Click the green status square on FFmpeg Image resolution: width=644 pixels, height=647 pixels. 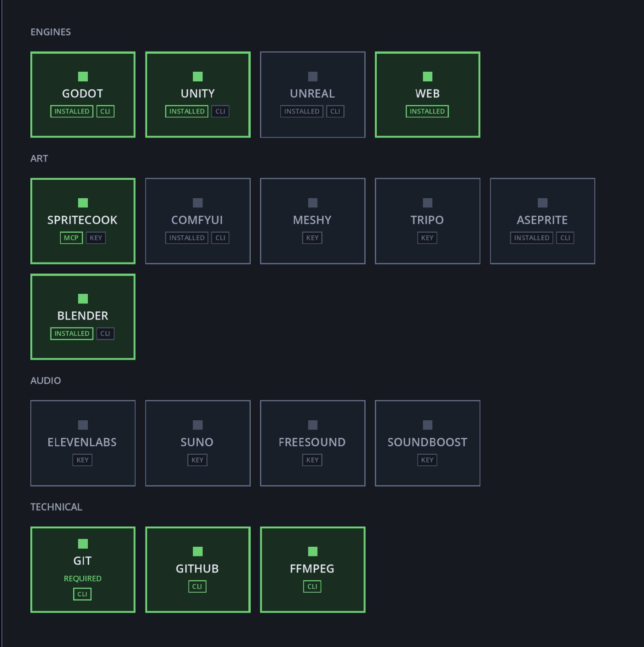[313, 551]
